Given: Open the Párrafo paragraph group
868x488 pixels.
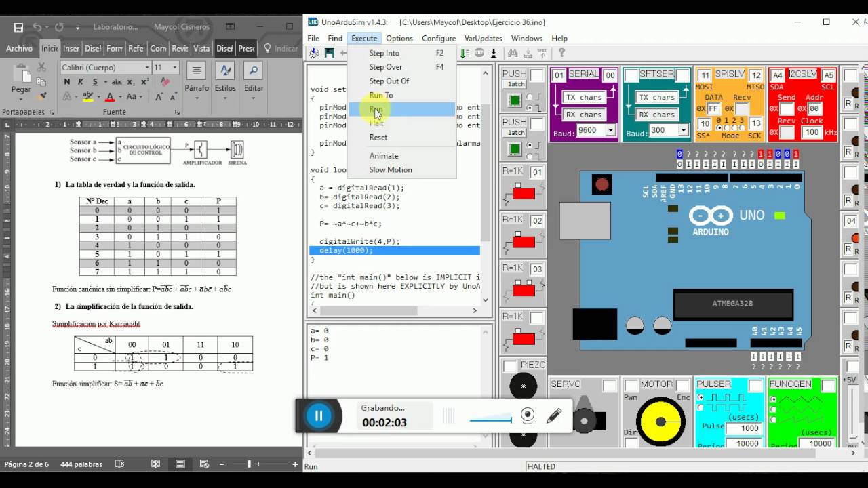Looking at the screenshot, I should pyautogui.click(x=197, y=79).
